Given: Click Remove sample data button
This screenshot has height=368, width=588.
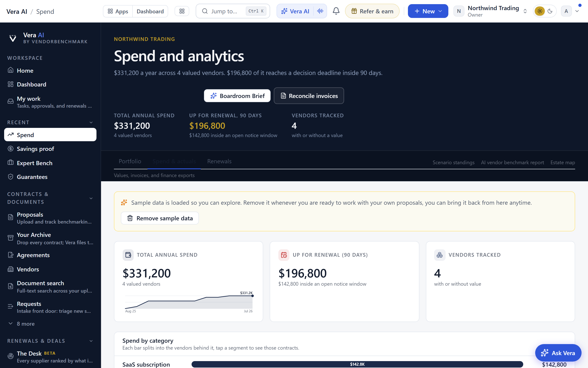Looking at the screenshot, I should tap(160, 218).
